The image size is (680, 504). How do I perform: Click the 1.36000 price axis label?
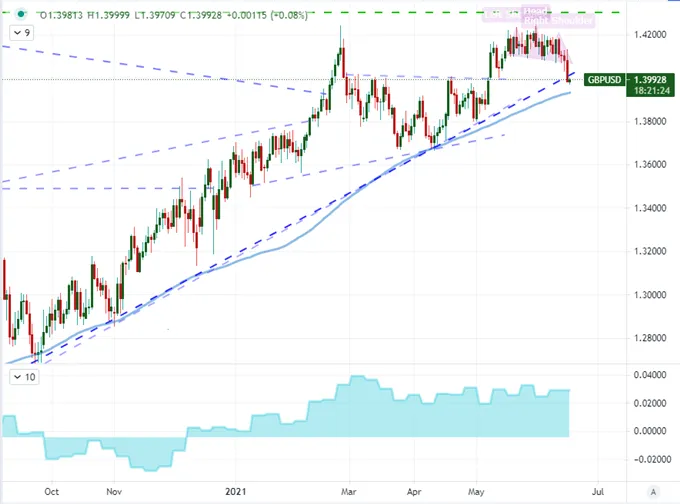650,165
